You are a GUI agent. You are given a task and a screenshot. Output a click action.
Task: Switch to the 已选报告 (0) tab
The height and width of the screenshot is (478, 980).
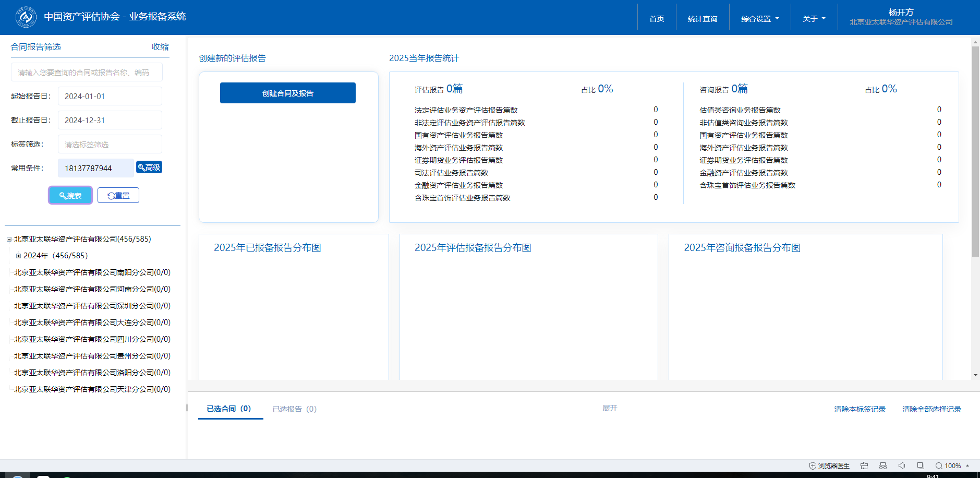point(295,409)
